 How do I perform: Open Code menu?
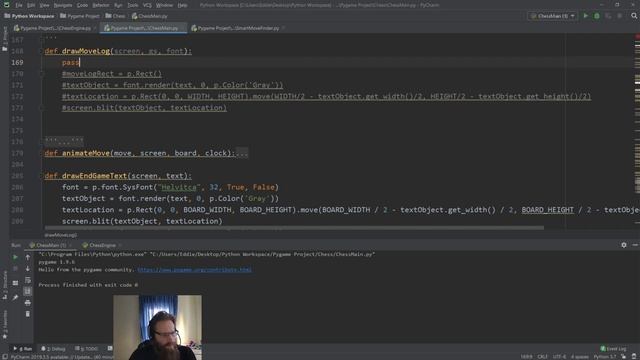[x=82, y=5]
